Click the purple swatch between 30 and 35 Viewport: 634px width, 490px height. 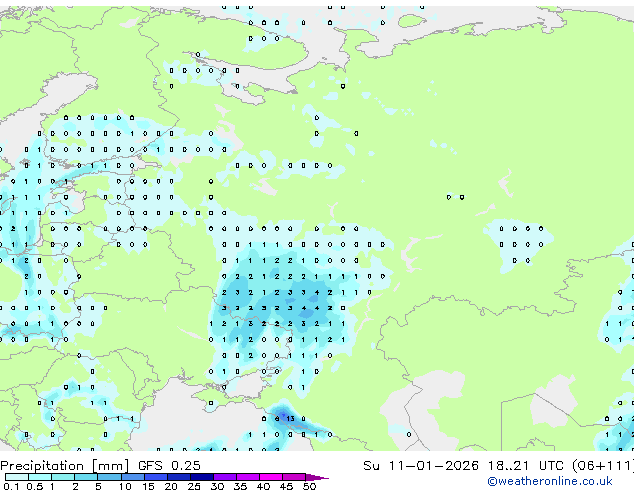(224, 477)
